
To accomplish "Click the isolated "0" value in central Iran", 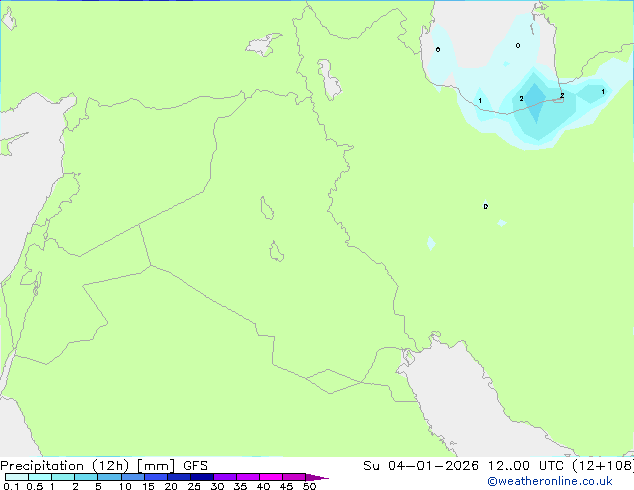I will 486,207.
